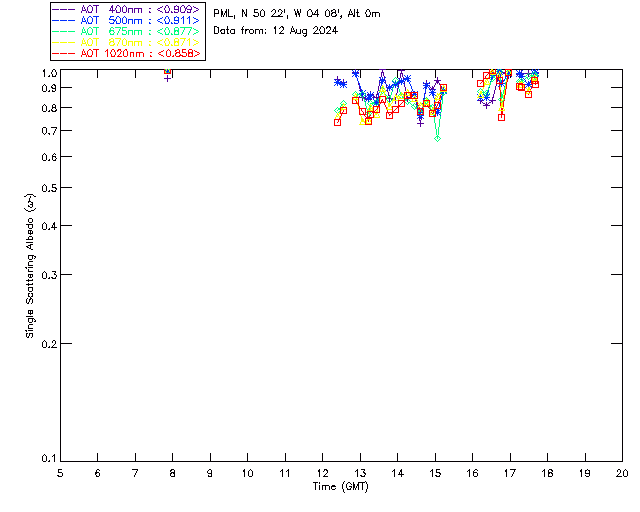This screenshot has height=512, width=640.
Task: Click the purple dashed line swatch in legend
Action: point(64,9)
